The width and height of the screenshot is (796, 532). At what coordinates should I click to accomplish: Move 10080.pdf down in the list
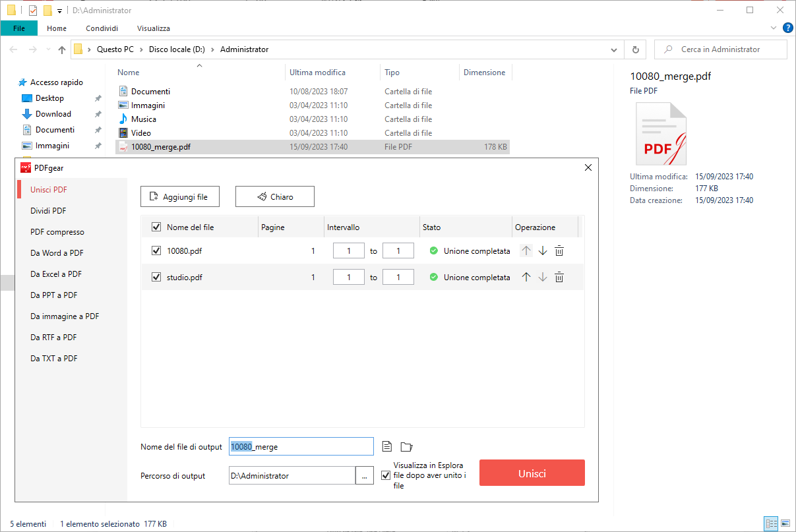click(x=543, y=251)
